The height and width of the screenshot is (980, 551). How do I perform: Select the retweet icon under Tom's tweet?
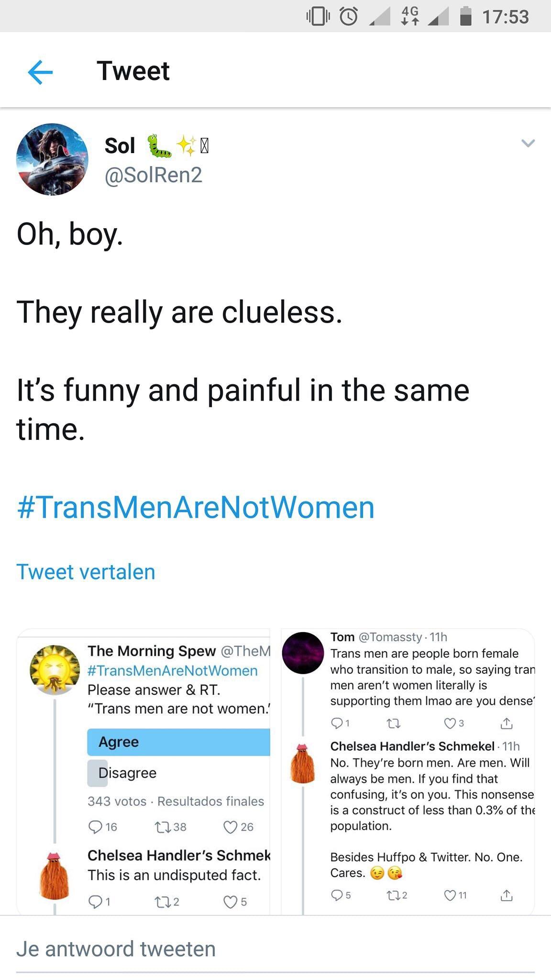tap(394, 724)
